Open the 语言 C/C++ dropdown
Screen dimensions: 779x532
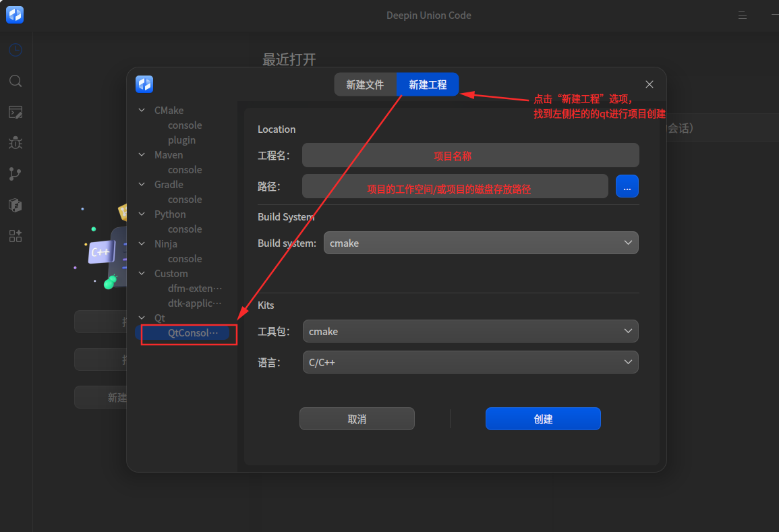[x=471, y=362]
